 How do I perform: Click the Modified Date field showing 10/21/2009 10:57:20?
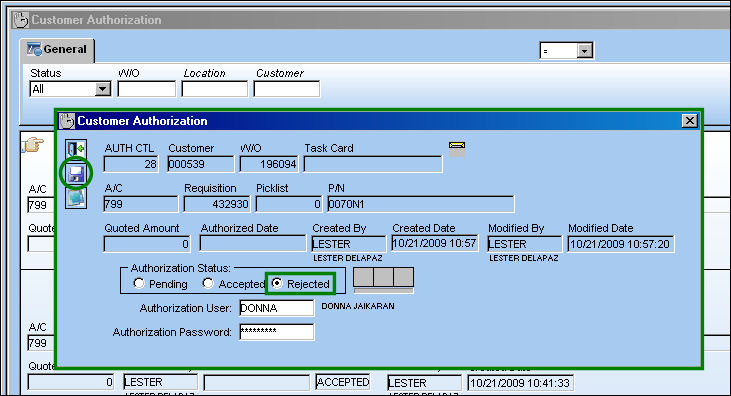pyautogui.click(x=621, y=244)
